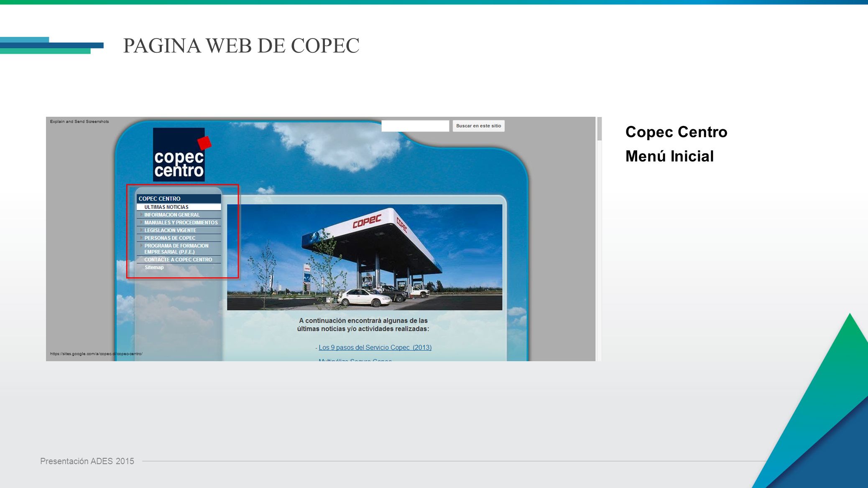Expand the MANUALES Y PROCEDIMIENTOS arrow
The height and width of the screenshot is (488, 868).
click(x=141, y=222)
